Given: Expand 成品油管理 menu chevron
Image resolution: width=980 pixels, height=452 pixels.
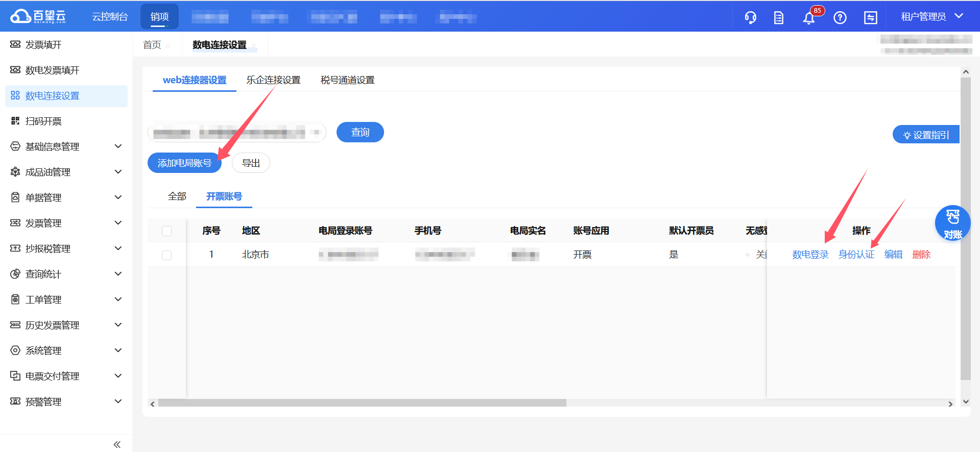Looking at the screenshot, I should tap(118, 172).
